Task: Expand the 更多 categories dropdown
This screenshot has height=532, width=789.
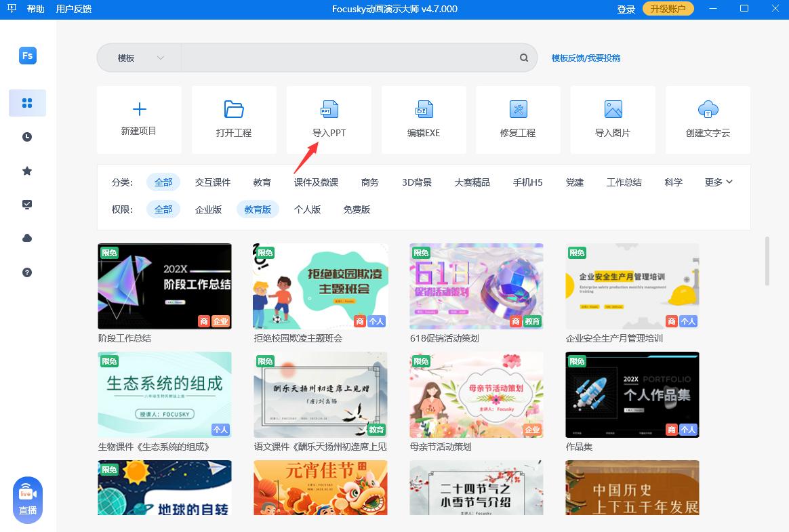Action: pyautogui.click(x=718, y=182)
